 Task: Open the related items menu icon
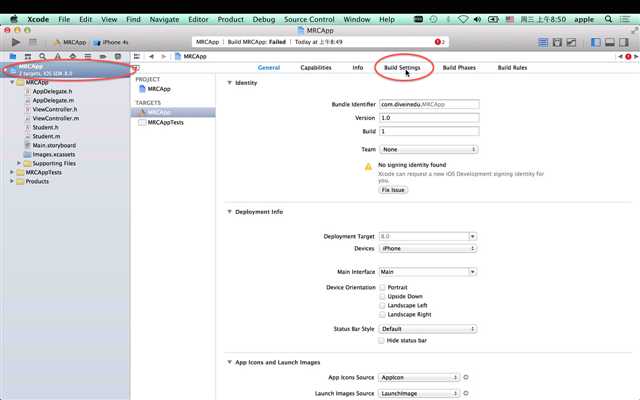tap(137, 56)
